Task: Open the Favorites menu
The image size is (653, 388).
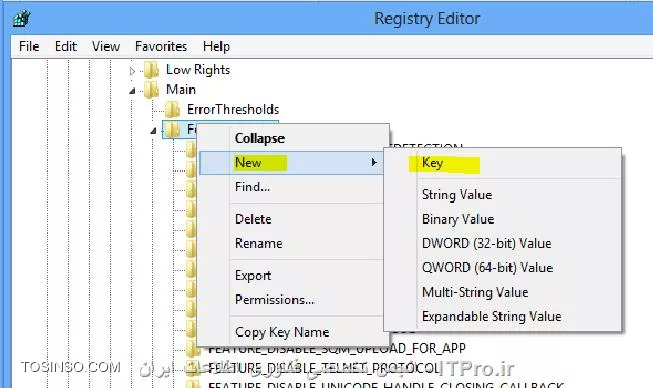Action: click(161, 46)
